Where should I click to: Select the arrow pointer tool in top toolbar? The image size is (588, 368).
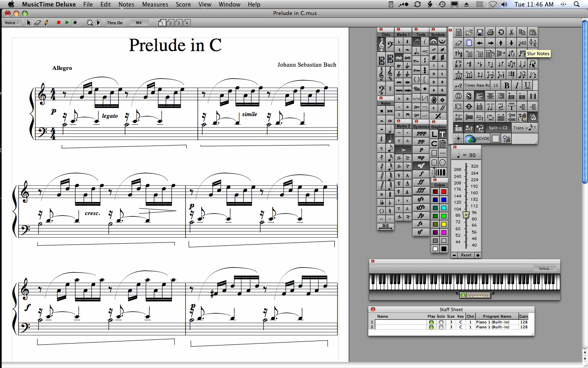[x=29, y=23]
